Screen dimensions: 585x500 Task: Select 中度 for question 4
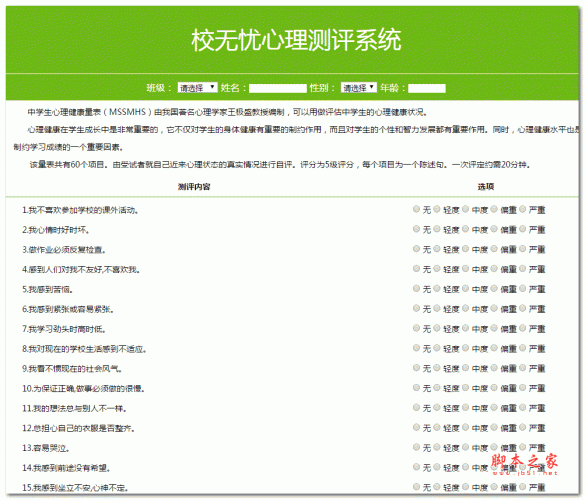465,269
